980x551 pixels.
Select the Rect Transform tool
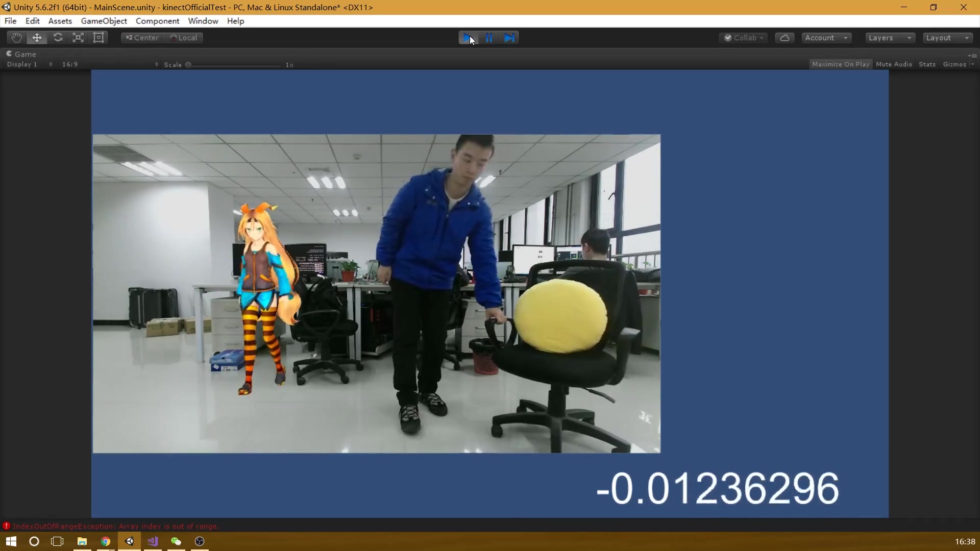[99, 37]
